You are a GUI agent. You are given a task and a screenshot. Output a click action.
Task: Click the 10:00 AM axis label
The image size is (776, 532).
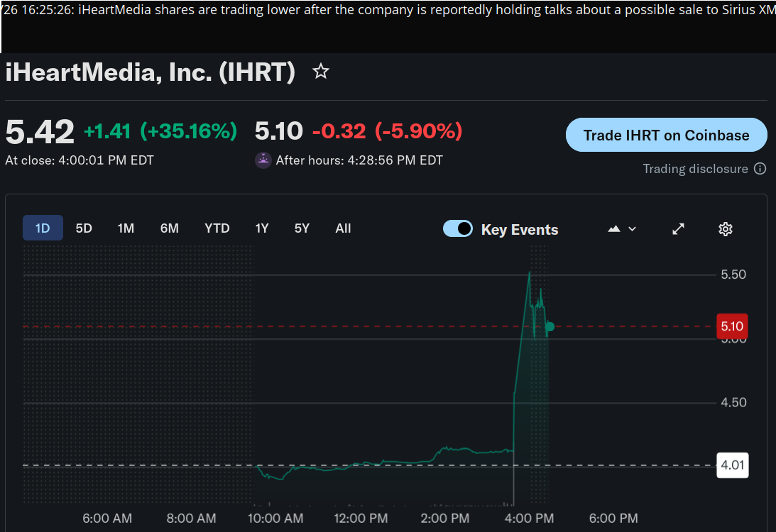[x=275, y=518]
